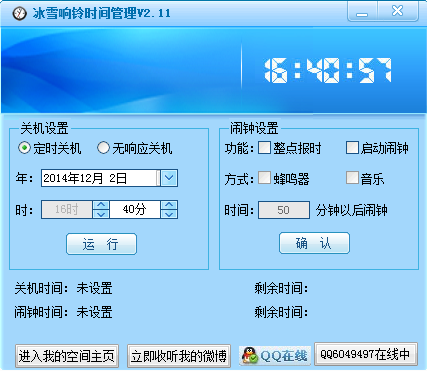Click the clock app icon in title bar
Image resolution: width=427 pixels, height=371 pixels.
coord(19,13)
